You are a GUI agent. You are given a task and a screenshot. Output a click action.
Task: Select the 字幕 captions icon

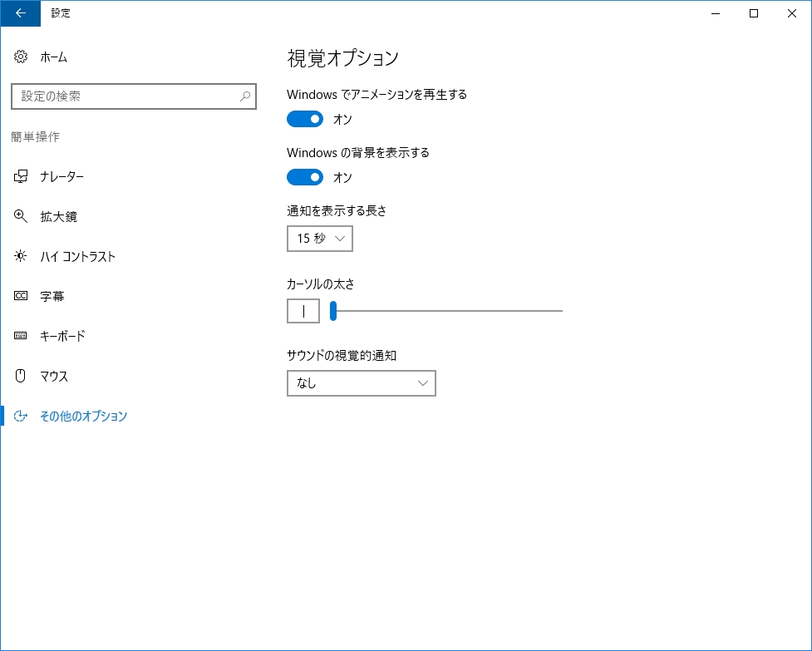[20, 296]
